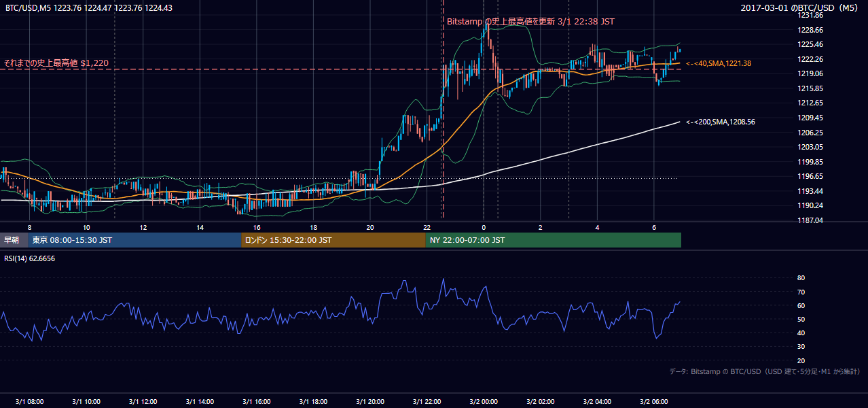The image size is (868, 408).
Task: Click price axis value 1219.06
Action: (810, 74)
